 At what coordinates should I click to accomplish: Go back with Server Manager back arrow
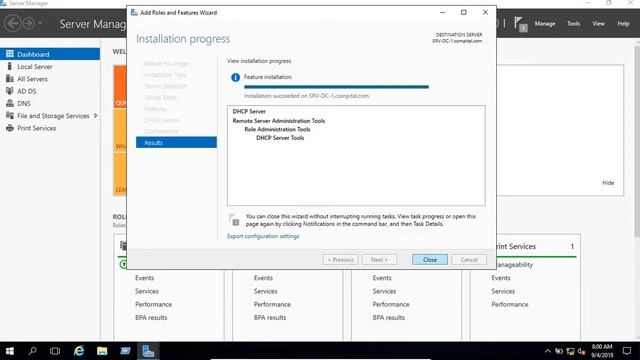12,23
